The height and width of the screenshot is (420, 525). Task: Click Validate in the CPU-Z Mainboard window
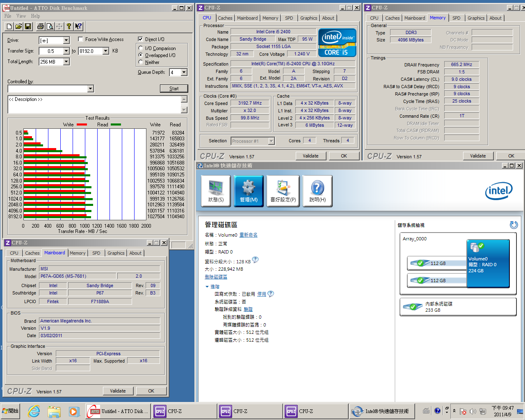pyautogui.click(x=118, y=391)
